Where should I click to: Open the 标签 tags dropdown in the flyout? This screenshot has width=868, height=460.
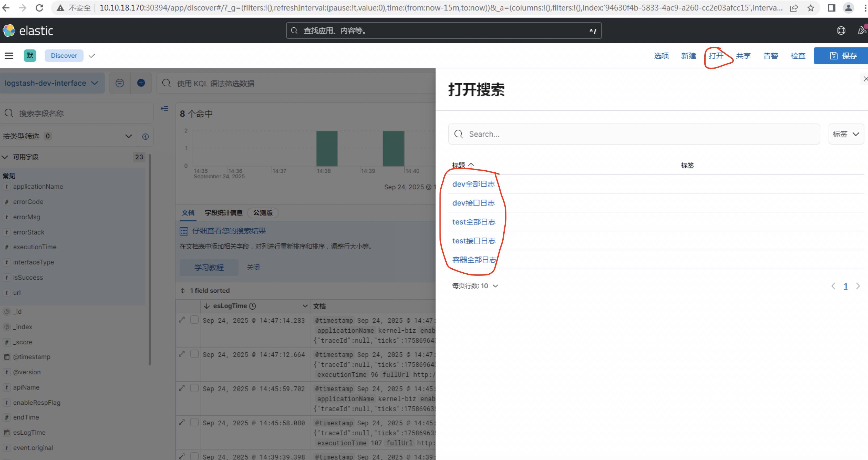tap(846, 134)
